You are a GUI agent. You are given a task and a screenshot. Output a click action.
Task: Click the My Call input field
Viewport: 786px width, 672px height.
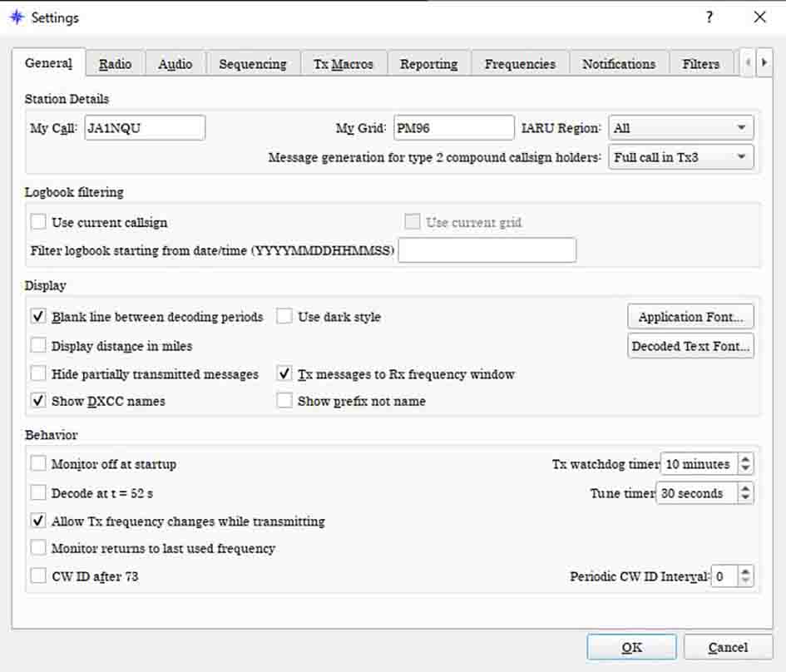144,128
